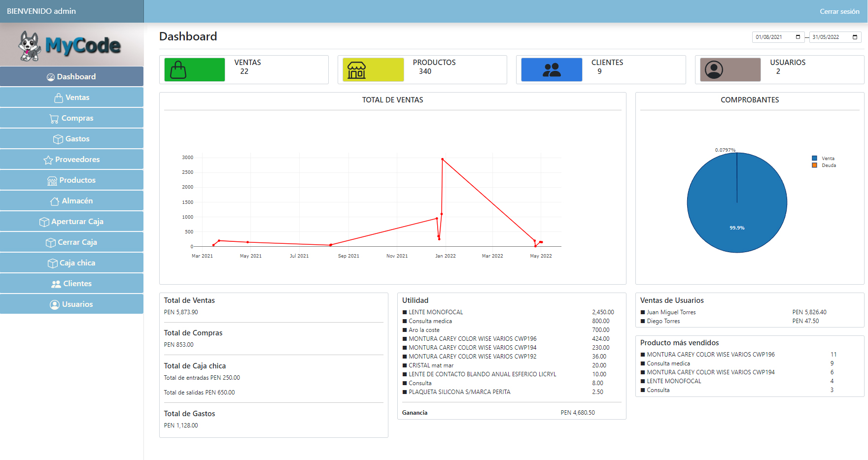Click the January 2022 peak point on chart
This screenshot has height=460, width=868.
(x=443, y=159)
